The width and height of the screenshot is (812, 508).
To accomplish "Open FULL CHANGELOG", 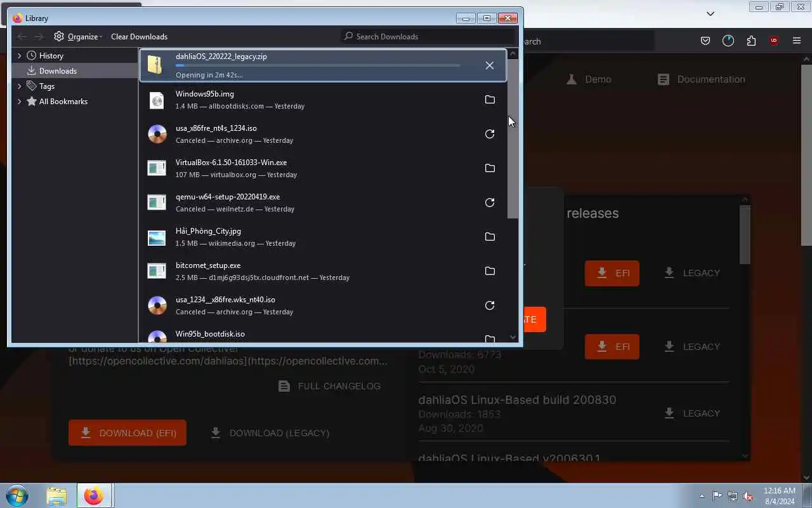I will [330, 386].
